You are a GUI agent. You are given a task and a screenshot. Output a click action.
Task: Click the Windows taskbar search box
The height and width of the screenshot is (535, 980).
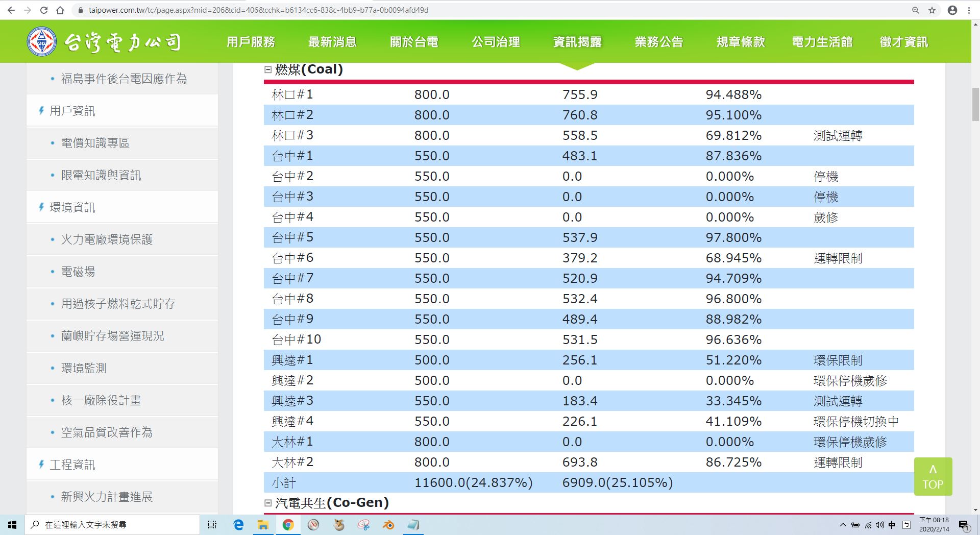(112, 525)
